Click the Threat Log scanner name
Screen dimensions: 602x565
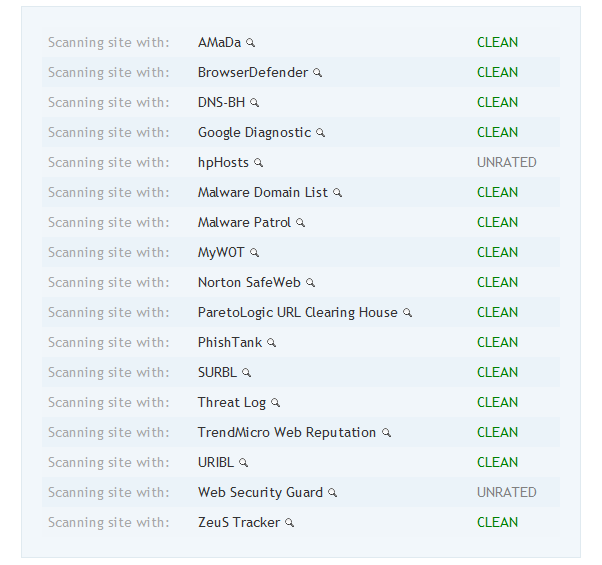pos(232,403)
